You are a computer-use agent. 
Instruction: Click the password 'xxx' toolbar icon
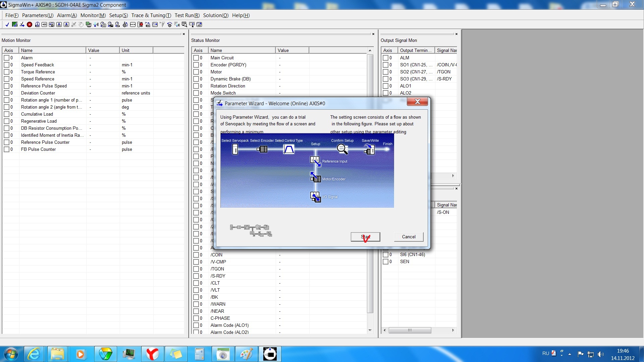coord(133,24)
